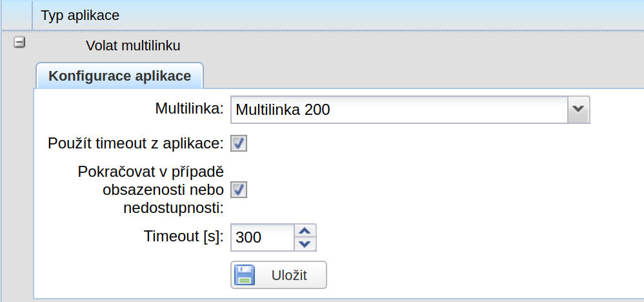The image size is (644, 302).
Task: Click the Pokračovat v případě obsazenosti label
Action: [151, 190]
